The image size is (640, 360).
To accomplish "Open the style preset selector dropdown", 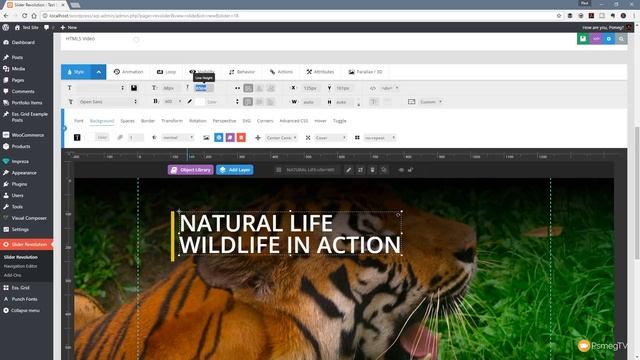I will (x=100, y=88).
